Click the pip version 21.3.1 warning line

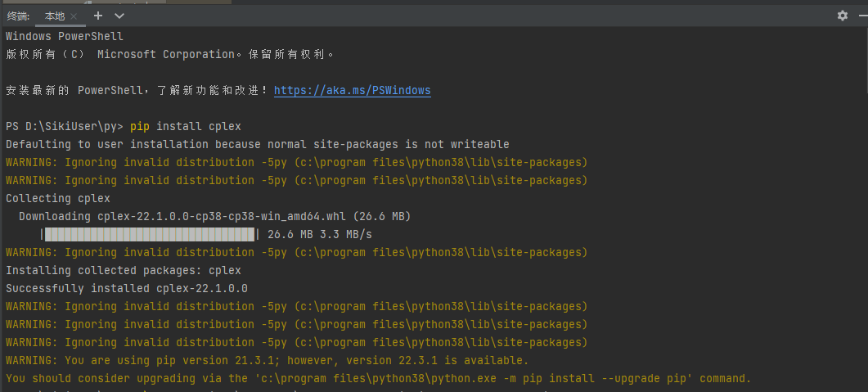point(267,360)
